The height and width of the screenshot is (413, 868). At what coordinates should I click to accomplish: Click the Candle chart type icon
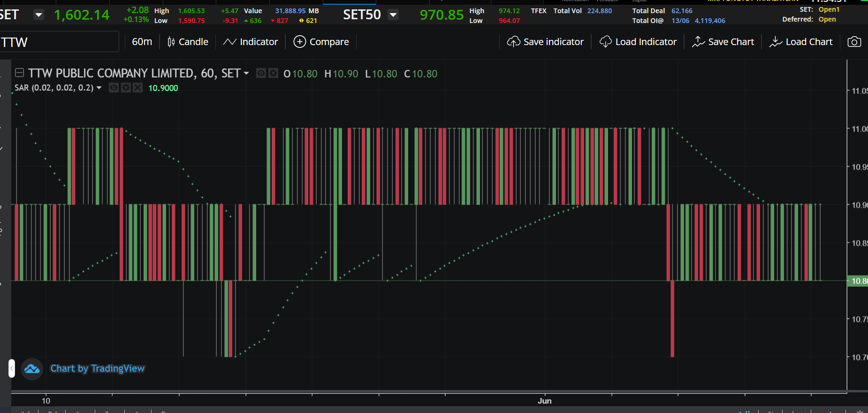pos(171,42)
